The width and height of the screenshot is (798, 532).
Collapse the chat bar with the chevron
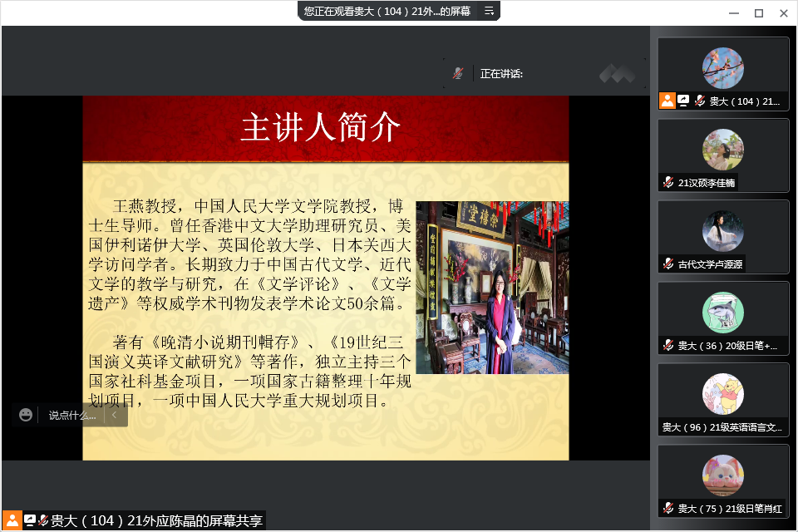pyautogui.click(x=115, y=415)
